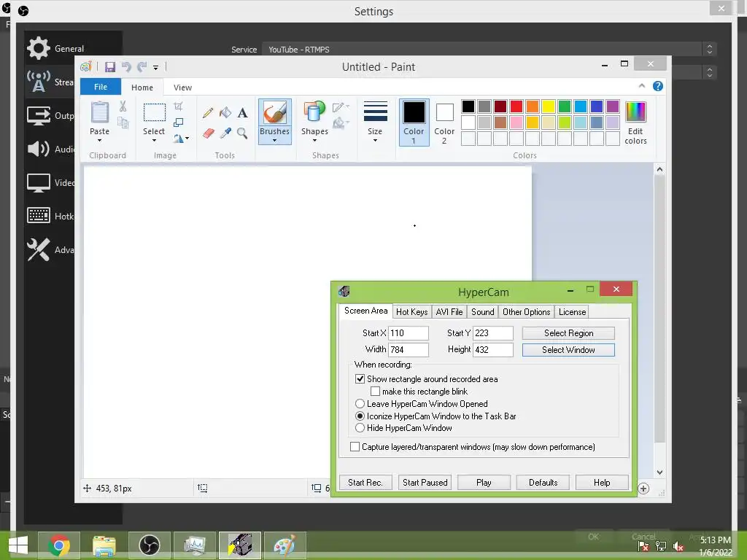The image size is (747, 560).
Task: Toggle Show rectangle around recorded area
Action: tap(360, 379)
